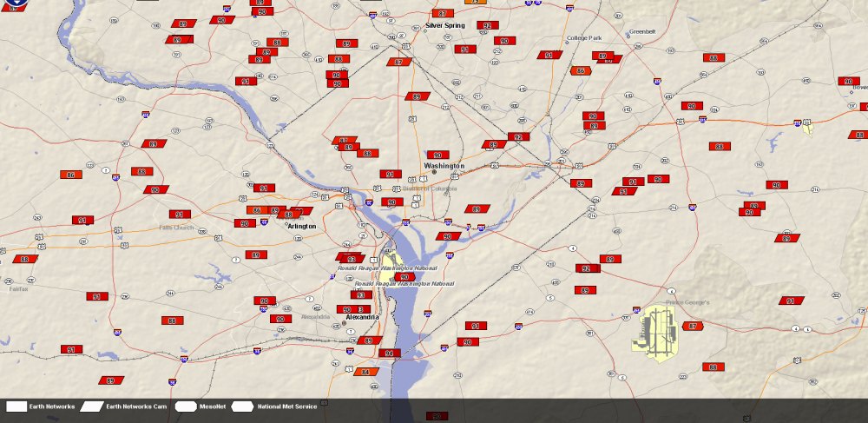Image resolution: width=868 pixels, height=423 pixels.
Task: Select the 88 marker above Fairfax label
Action: click(25, 259)
